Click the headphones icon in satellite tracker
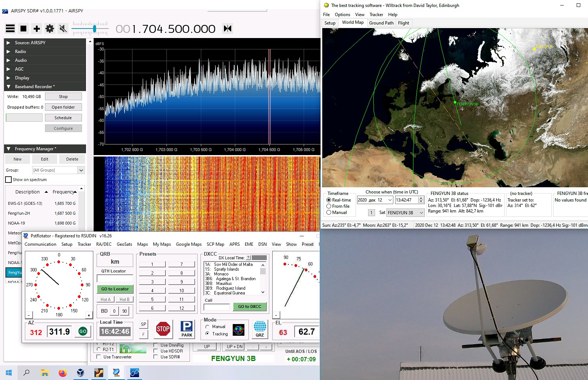 [x=126, y=349]
